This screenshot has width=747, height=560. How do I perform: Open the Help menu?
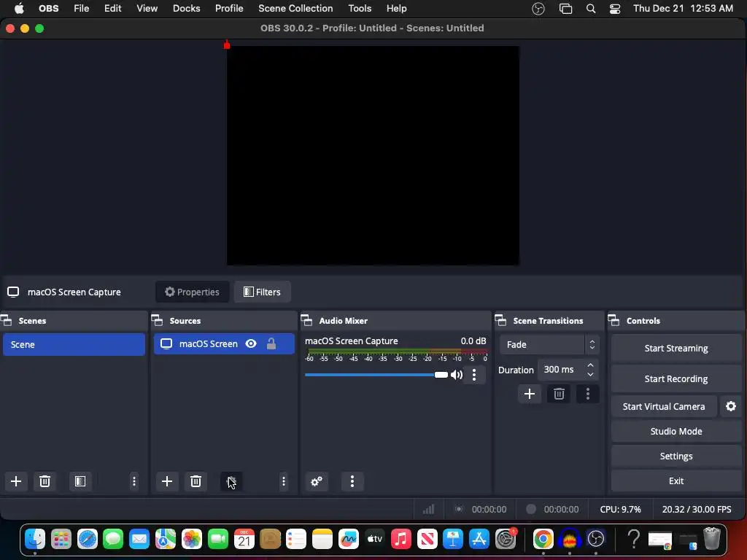(396, 9)
